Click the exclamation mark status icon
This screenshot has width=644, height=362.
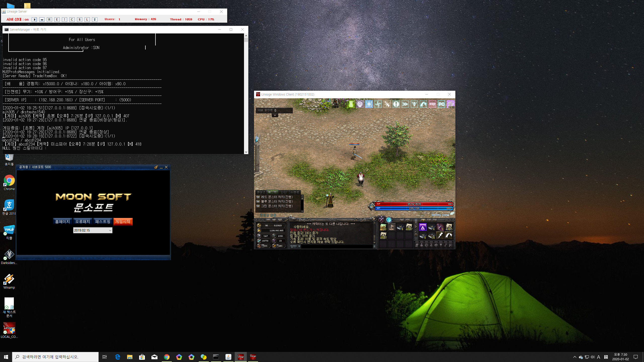396,104
